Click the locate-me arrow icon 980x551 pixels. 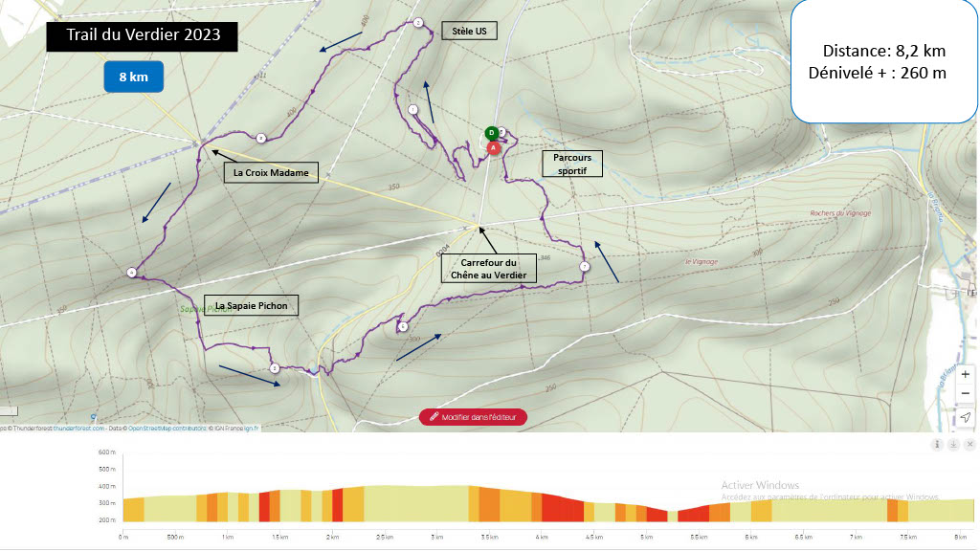(966, 417)
